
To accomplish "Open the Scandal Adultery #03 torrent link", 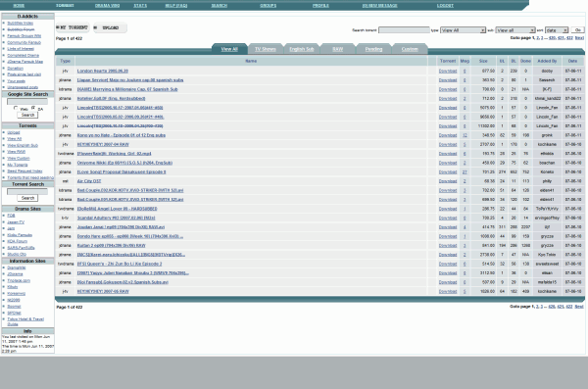I will click(117, 218).
